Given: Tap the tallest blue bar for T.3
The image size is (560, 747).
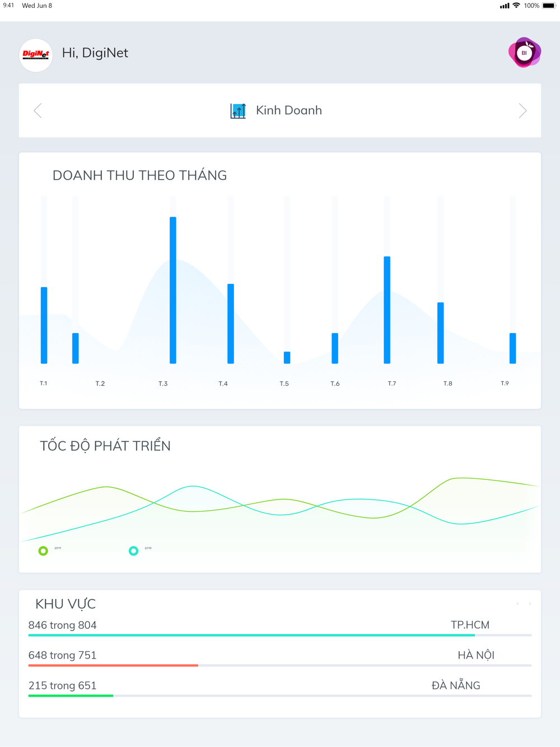Looking at the screenshot, I should 173,290.
